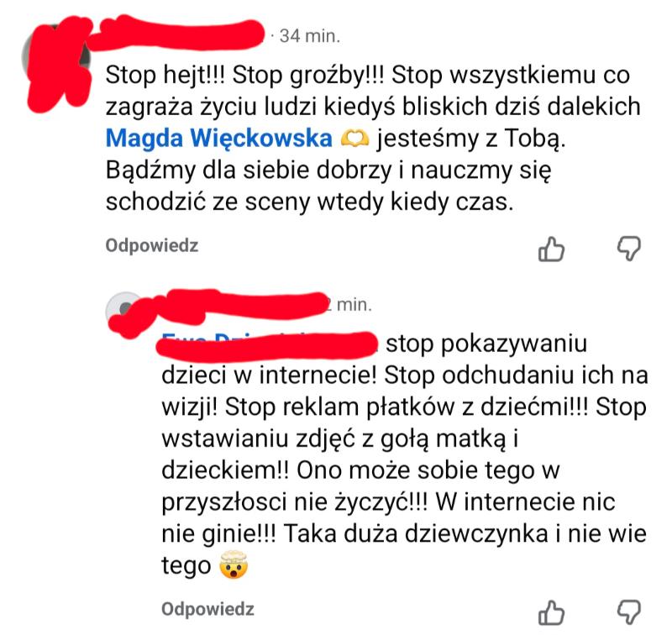Tap the heart hands emoji

354,139
